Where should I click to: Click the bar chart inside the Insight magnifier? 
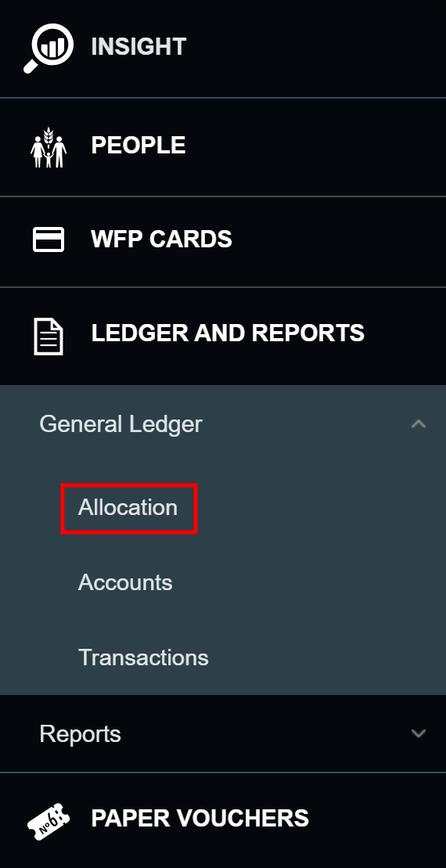click(x=53, y=47)
